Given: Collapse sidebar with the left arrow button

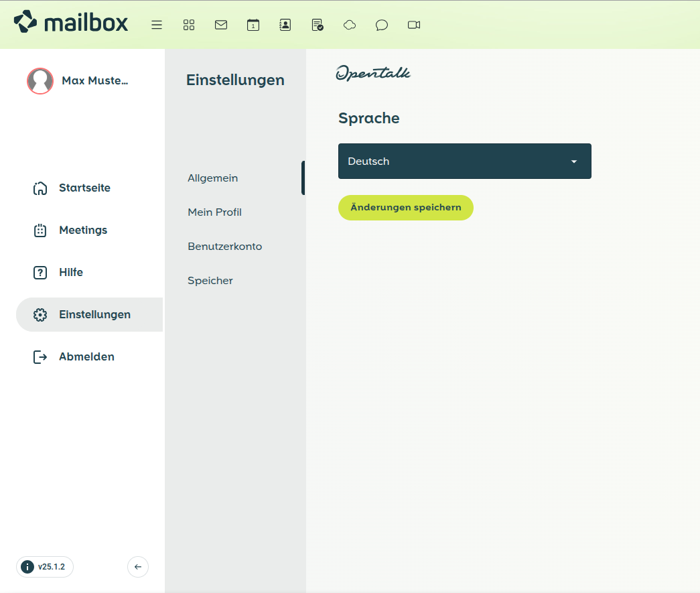Looking at the screenshot, I should (x=138, y=567).
